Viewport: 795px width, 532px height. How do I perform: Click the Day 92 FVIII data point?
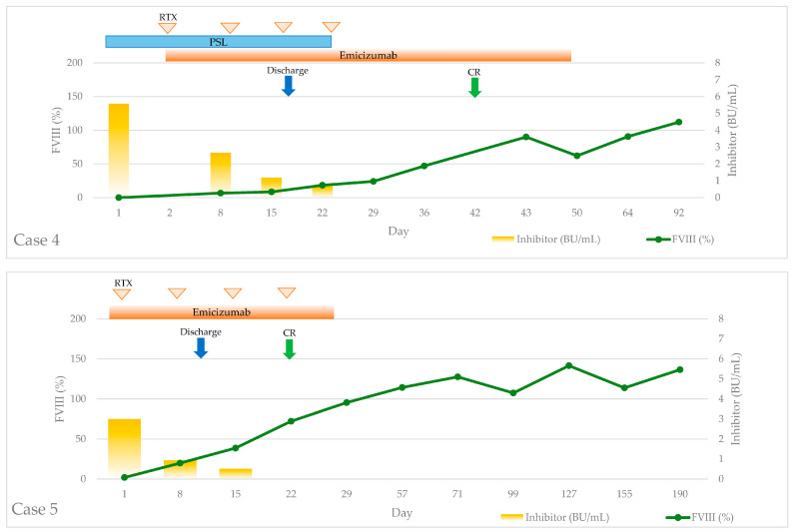click(x=679, y=122)
